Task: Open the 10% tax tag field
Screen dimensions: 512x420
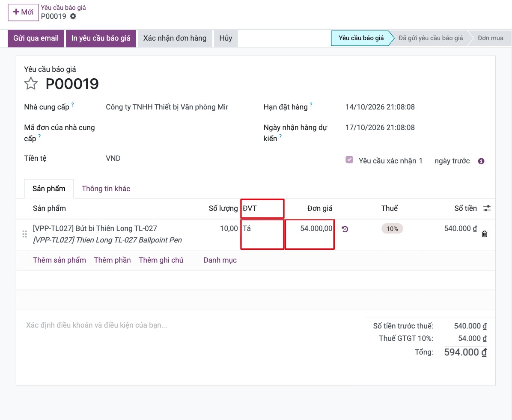Action: [x=392, y=229]
